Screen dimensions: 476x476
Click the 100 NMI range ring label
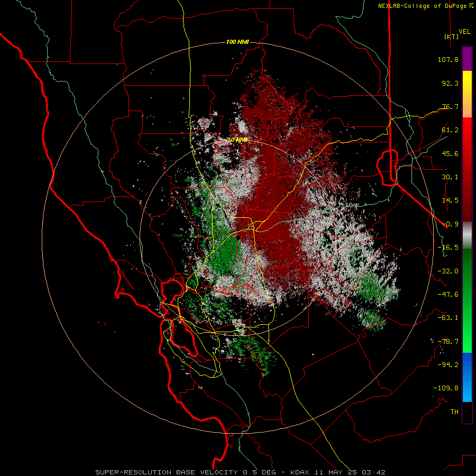237,42
